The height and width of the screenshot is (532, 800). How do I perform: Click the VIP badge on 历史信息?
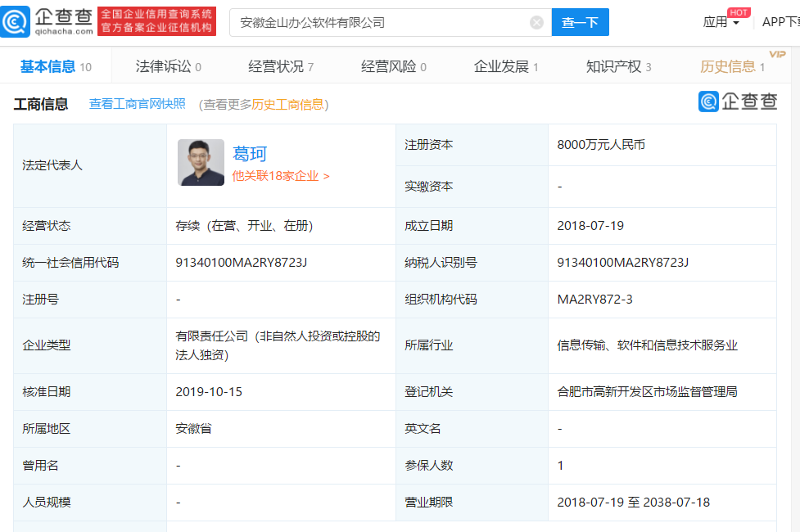[777, 54]
